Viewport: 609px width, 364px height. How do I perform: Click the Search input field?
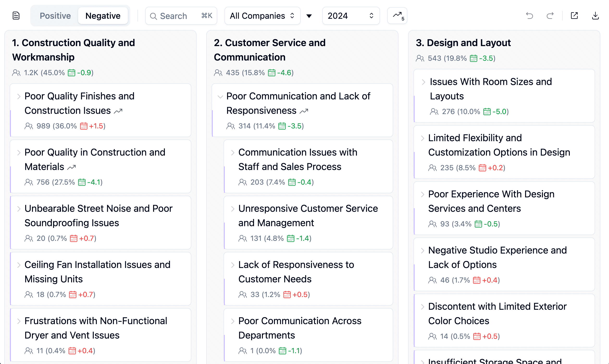click(181, 16)
